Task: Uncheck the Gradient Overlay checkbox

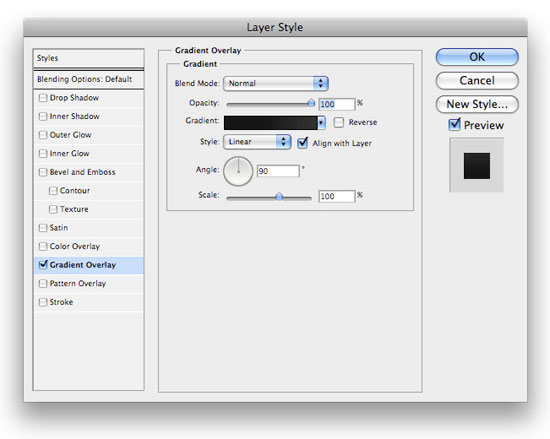Action: pos(43,264)
